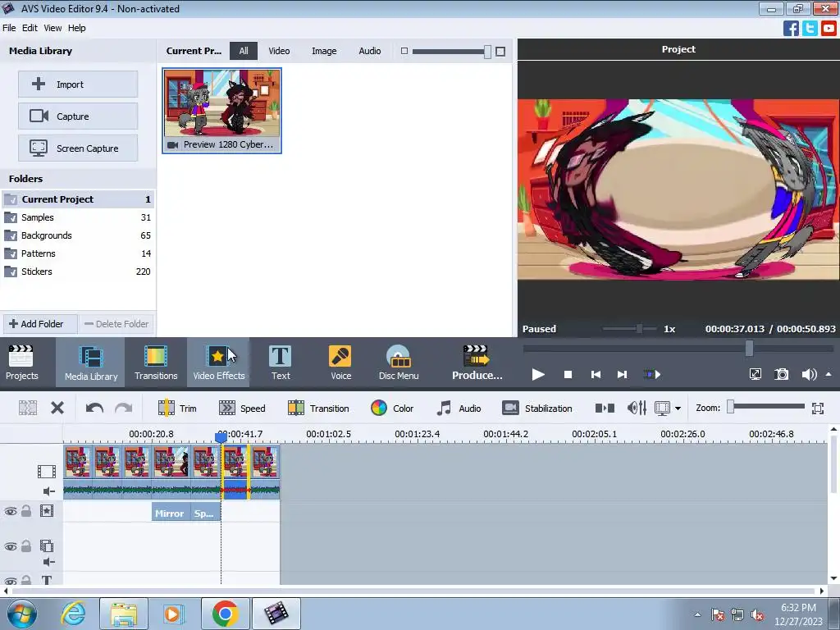Open the Audio tool in the timeline toolbar
Image resolution: width=840 pixels, height=630 pixels.
point(459,409)
